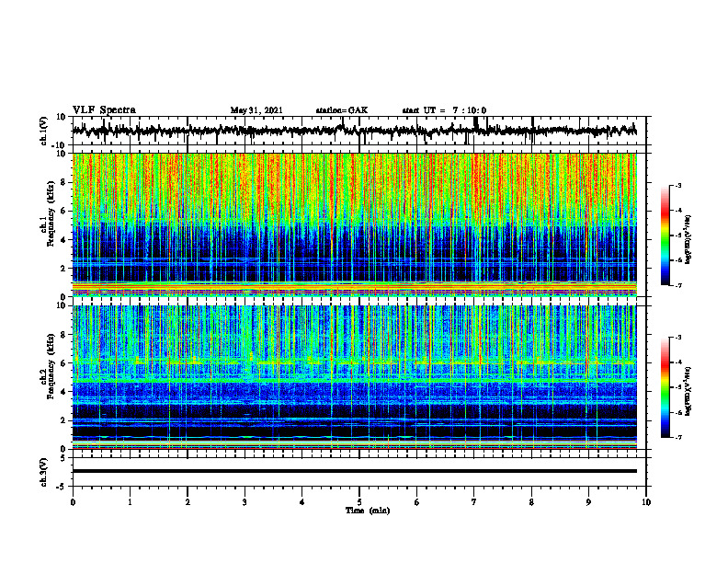Click the "VLF Spectra" plot title
This screenshot has height=563, width=728.
click(x=104, y=110)
